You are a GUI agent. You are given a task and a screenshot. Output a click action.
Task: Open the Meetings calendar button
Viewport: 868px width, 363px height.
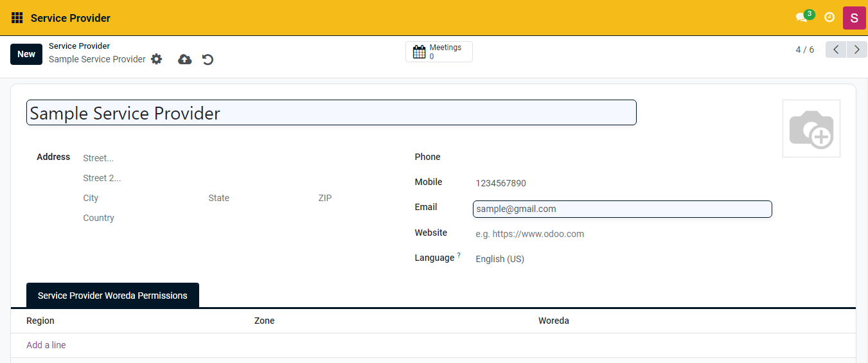pyautogui.click(x=439, y=52)
